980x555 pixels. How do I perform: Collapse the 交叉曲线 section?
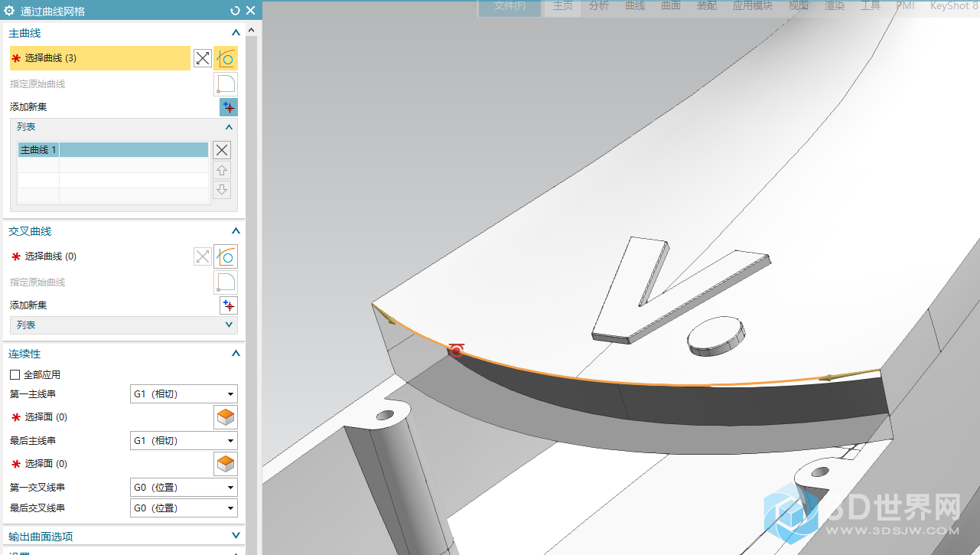tap(236, 231)
